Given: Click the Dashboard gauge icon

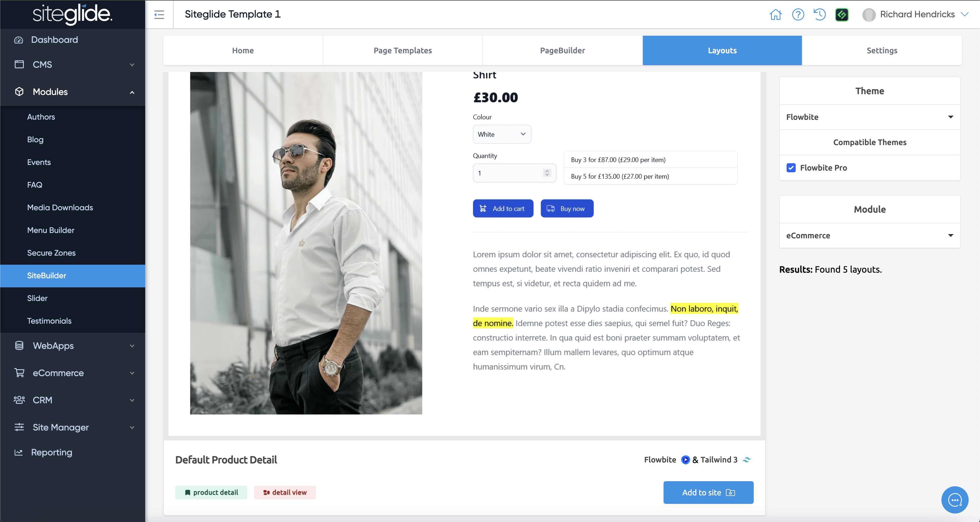Looking at the screenshot, I should tap(19, 40).
